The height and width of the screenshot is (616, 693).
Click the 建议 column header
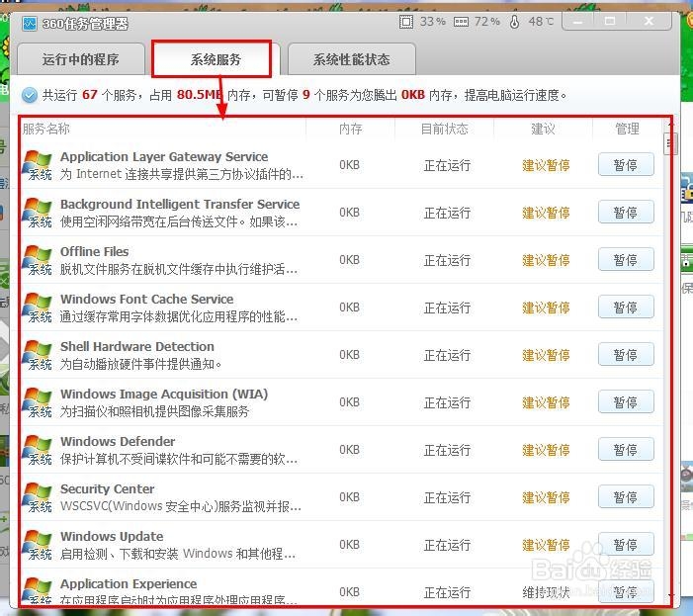coord(543,129)
